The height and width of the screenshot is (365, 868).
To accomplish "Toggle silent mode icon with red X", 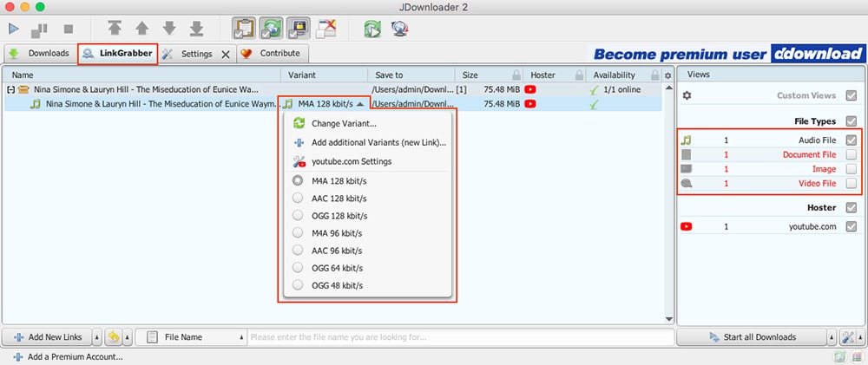I will [x=326, y=29].
